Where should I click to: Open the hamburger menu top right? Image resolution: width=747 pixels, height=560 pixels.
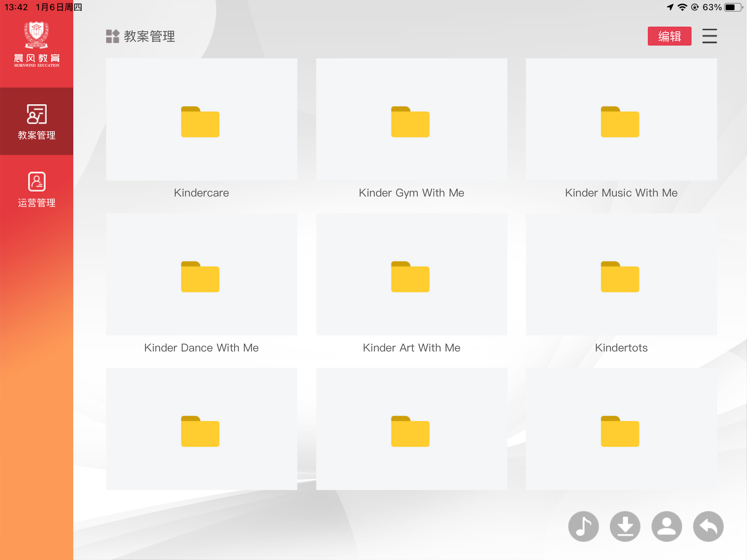[x=710, y=36]
